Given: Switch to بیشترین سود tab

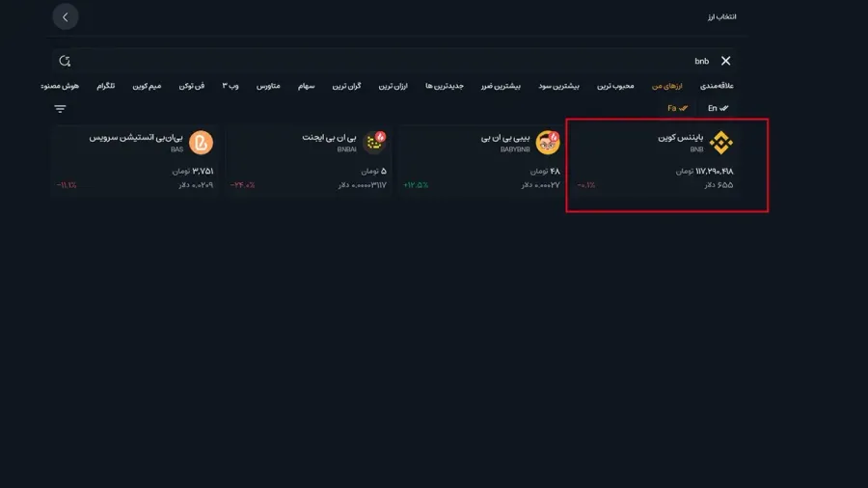Looking at the screenshot, I should pyautogui.click(x=559, y=86).
